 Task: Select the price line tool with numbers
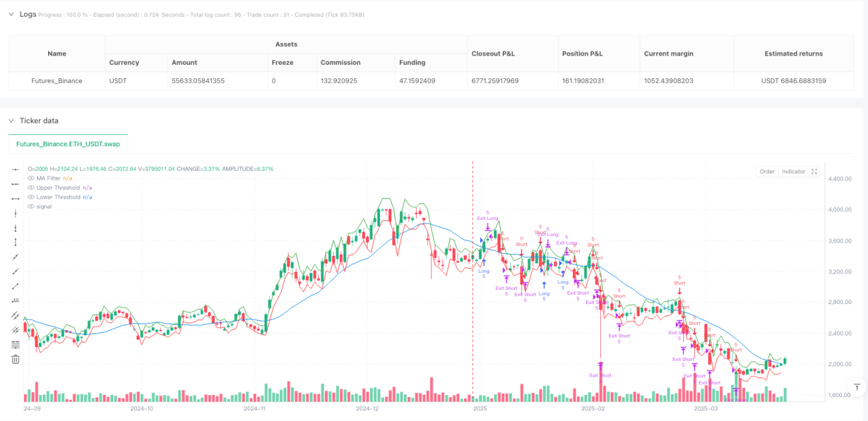[x=15, y=300]
